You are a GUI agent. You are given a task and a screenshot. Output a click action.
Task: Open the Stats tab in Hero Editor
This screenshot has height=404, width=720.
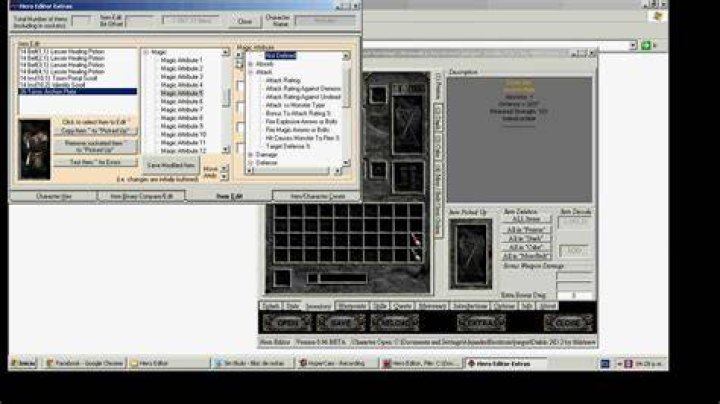tap(292, 306)
